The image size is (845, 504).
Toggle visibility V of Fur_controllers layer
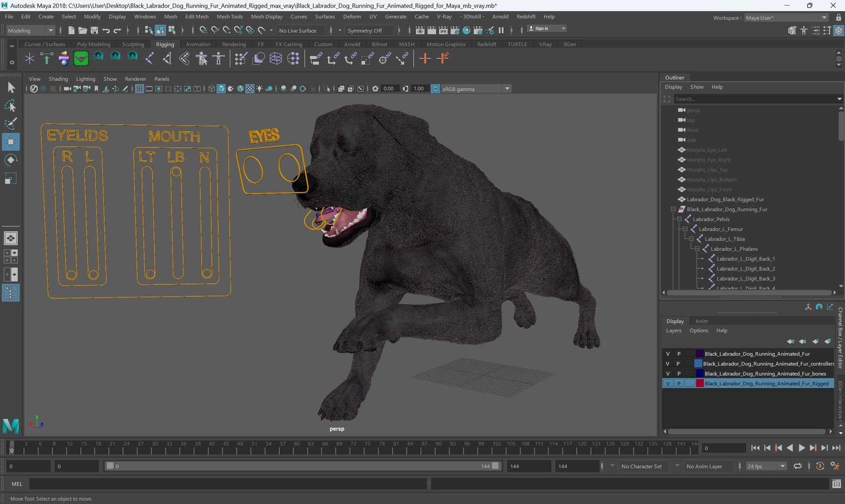coord(668,364)
